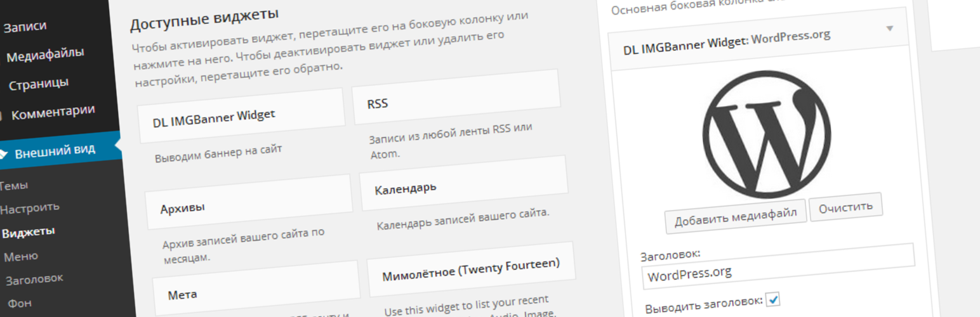Select the Мимолётное (Twenty Fourteen) widget

tap(471, 270)
